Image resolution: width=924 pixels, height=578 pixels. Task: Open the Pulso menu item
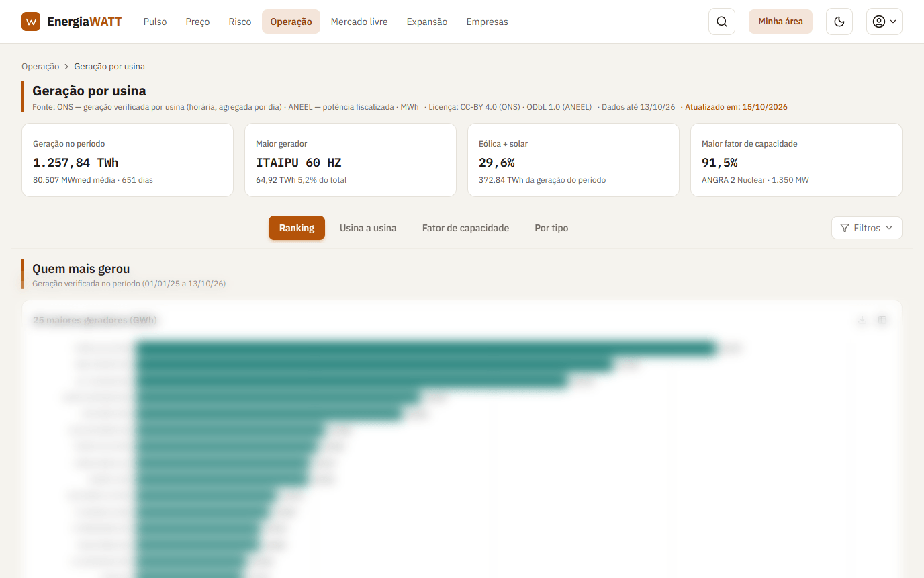[x=155, y=22]
